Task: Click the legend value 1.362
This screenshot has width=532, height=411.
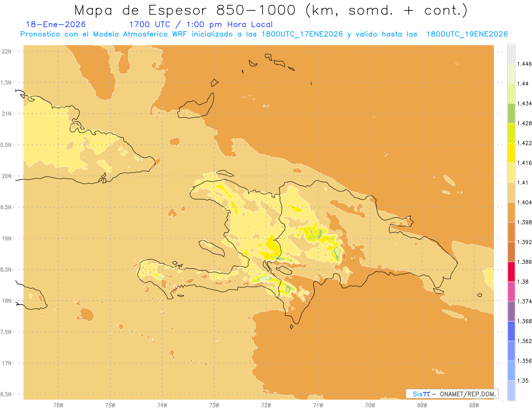Action: [x=524, y=341]
